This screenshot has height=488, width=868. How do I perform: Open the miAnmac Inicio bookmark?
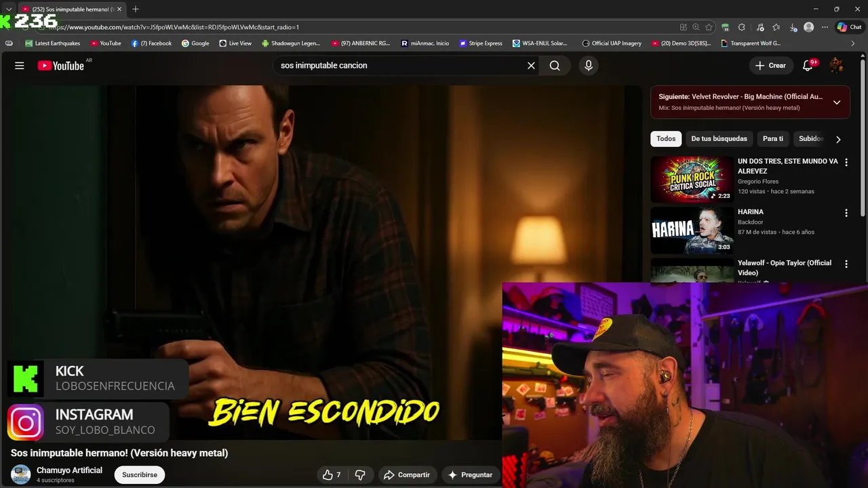click(425, 43)
